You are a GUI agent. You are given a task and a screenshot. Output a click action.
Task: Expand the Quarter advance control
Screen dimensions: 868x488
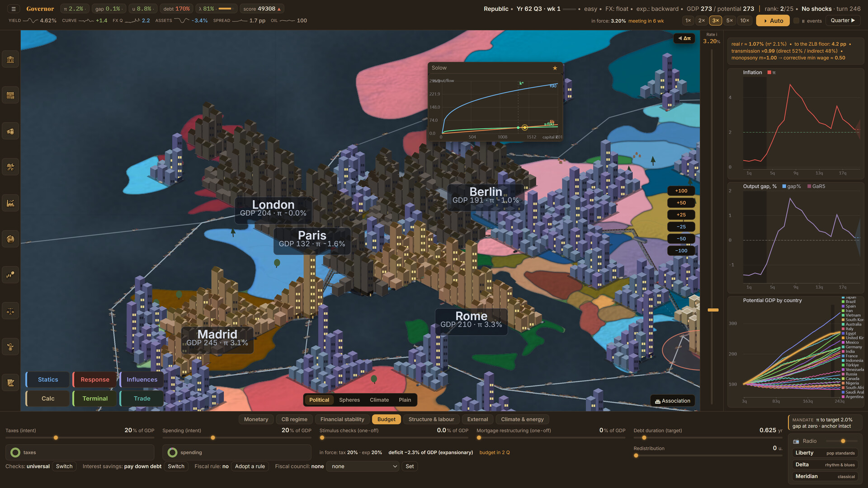(843, 20)
